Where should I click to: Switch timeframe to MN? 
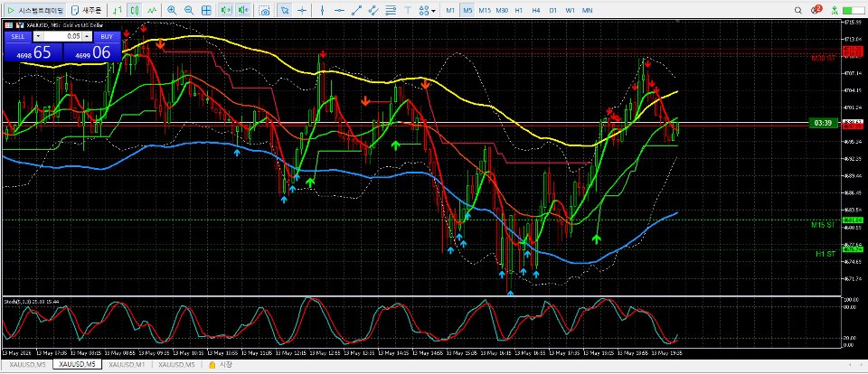point(588,10)
